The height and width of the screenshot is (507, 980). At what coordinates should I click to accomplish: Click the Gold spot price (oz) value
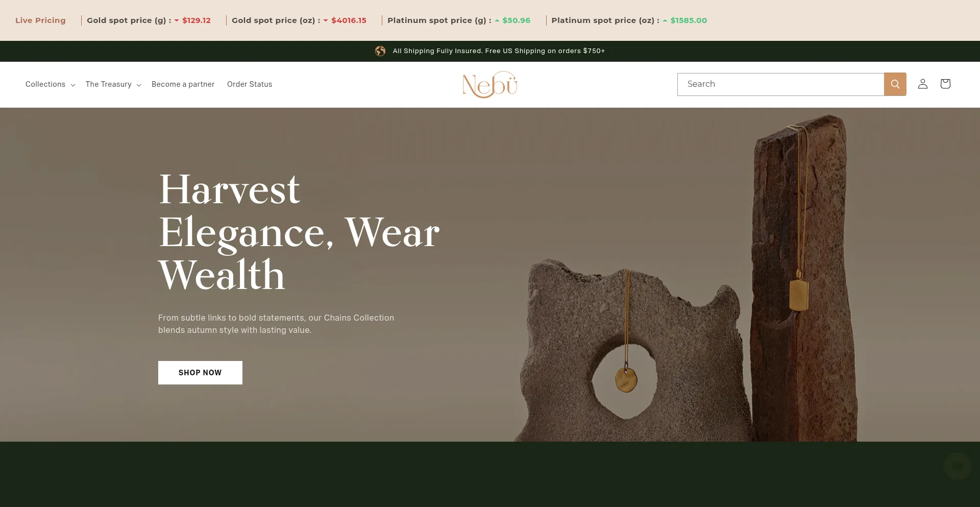tap(349, 20)
